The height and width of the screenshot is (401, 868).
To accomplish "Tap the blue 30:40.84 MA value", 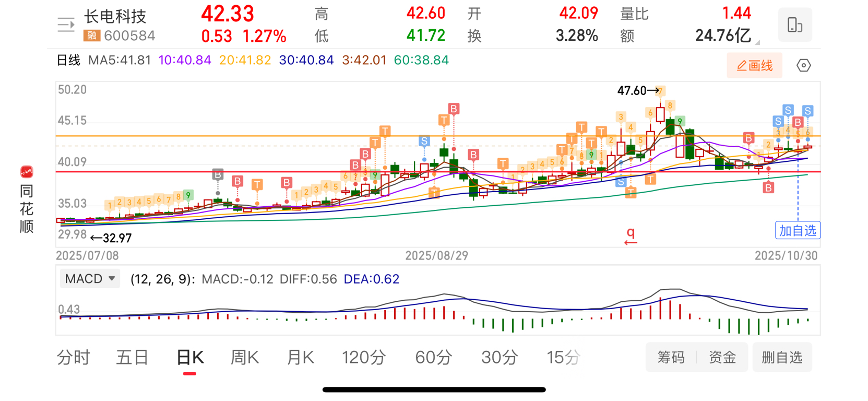I will [x=306, y=60].
